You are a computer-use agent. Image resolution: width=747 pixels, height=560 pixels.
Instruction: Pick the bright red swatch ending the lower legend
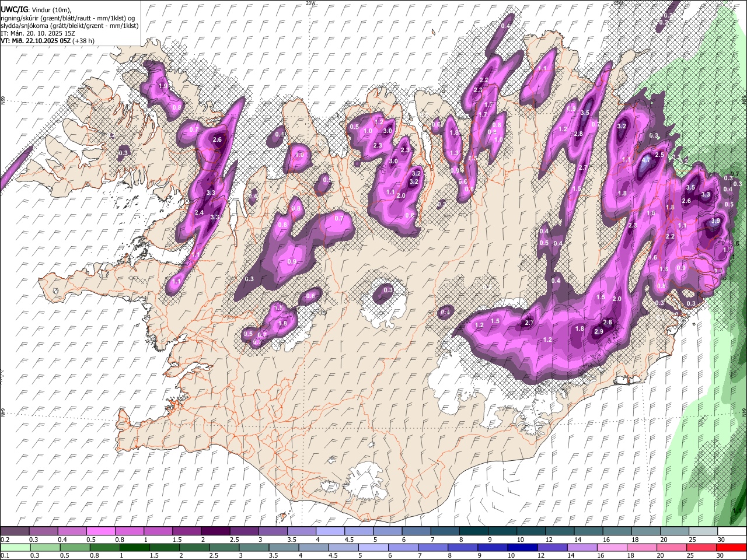pyautogui.click(x=731, y=548)
